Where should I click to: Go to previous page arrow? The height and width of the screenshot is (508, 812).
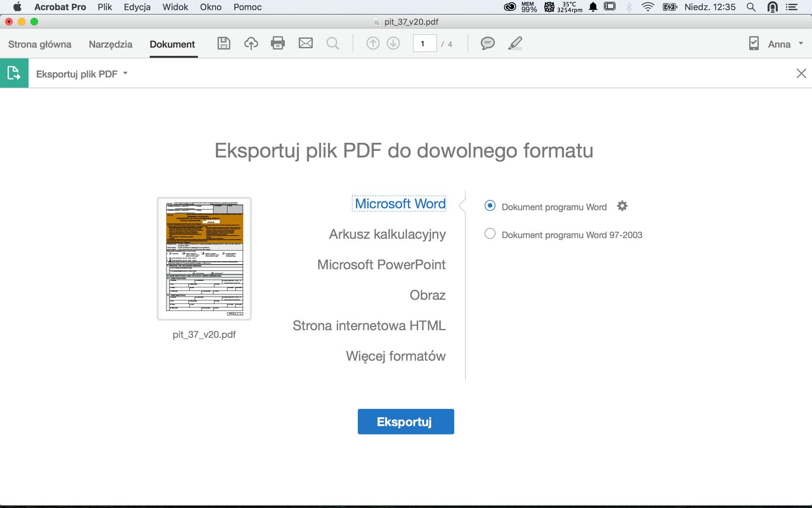click(x=373, y=43)
